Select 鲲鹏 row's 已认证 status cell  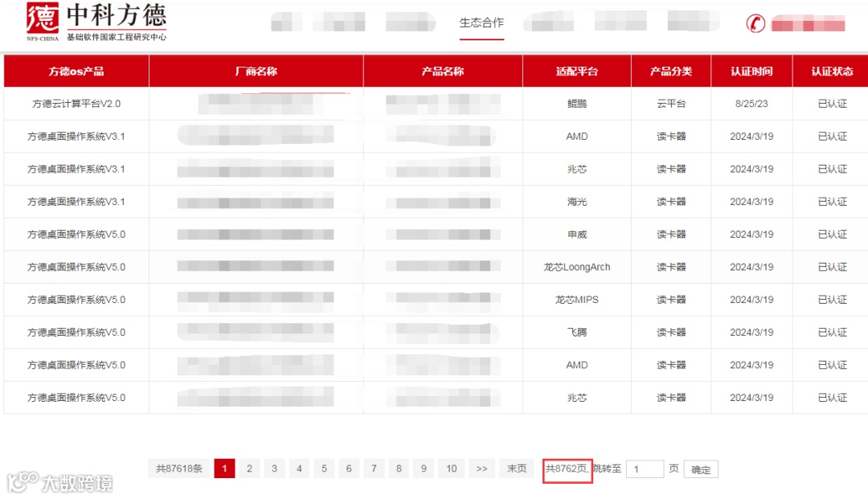coord(832,104)
